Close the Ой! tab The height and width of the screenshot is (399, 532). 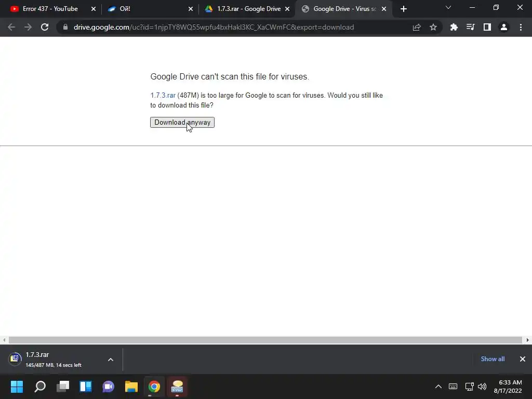click(191, 9)
